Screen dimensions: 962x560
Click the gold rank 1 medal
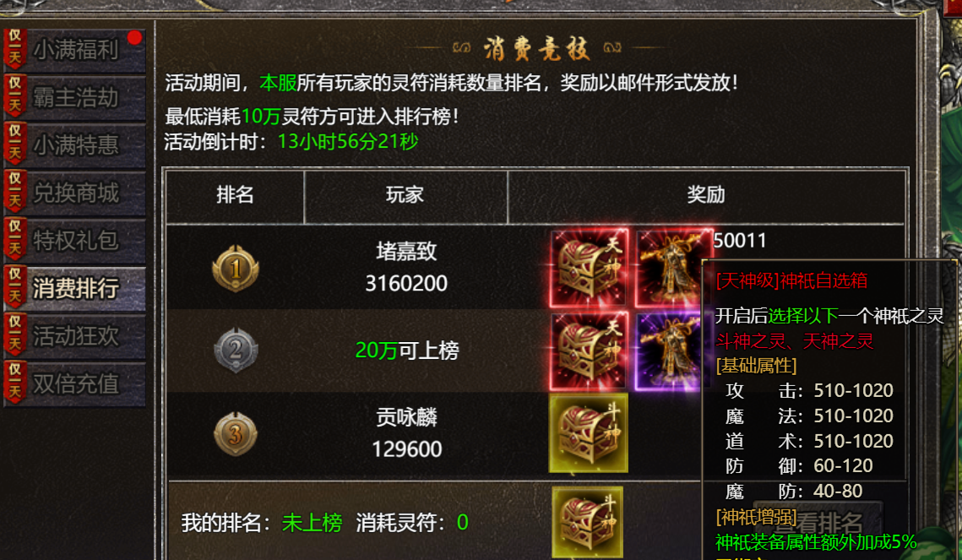236,268
